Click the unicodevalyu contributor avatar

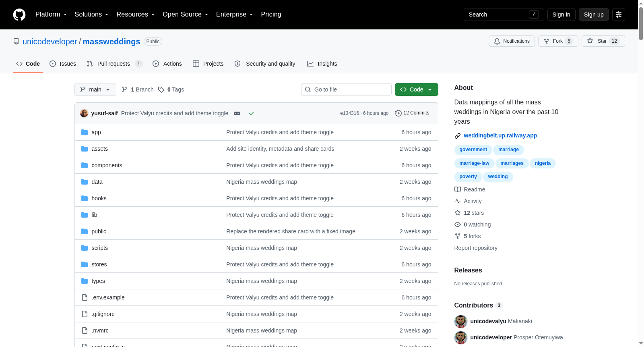(461, 321)
